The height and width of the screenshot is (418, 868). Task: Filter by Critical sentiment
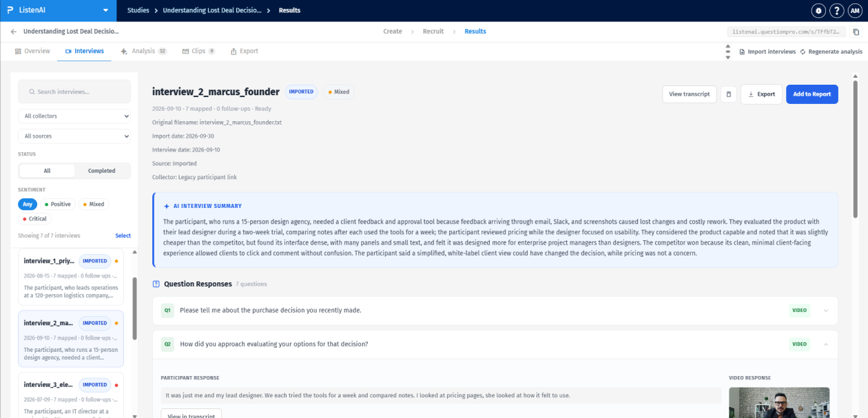[x=34, y=219]
